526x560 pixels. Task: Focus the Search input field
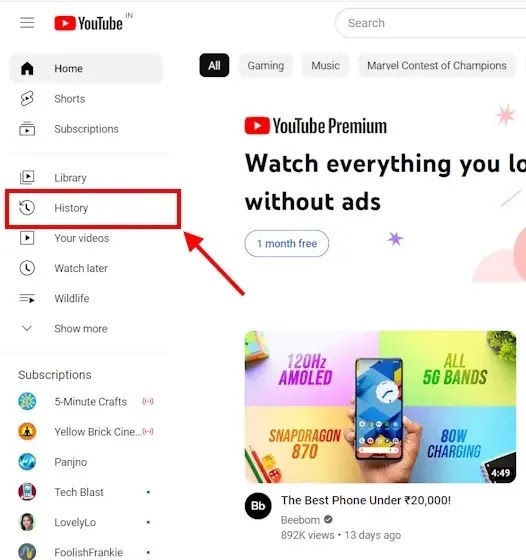click(430, 23)
